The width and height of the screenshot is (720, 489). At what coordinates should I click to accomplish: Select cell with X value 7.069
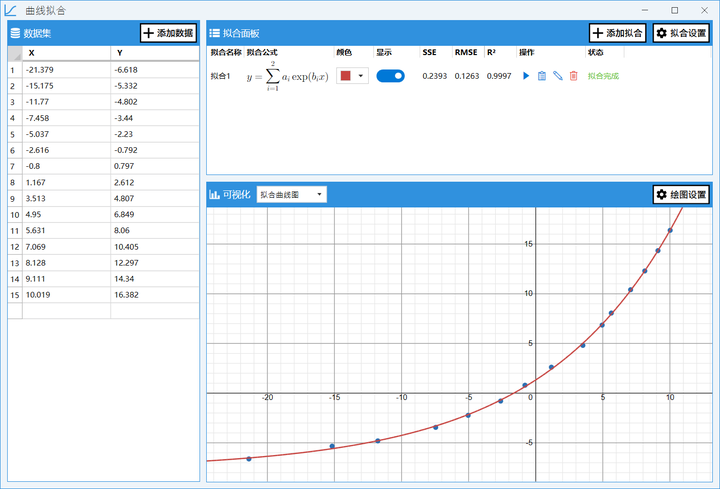[66, 247]
